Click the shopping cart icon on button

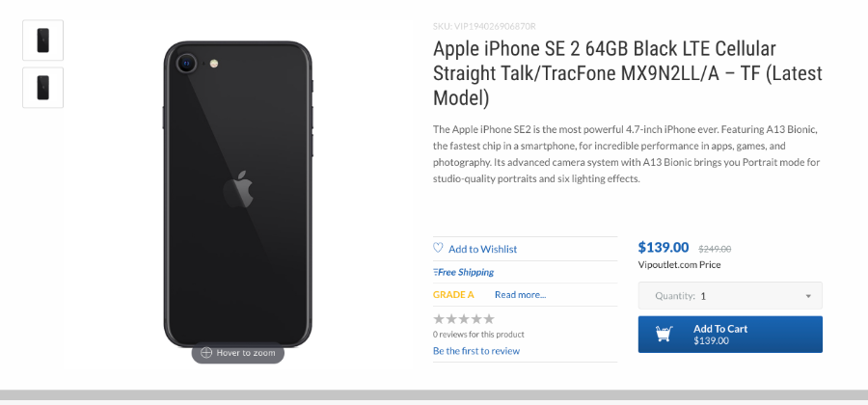[x=665, y=334]
